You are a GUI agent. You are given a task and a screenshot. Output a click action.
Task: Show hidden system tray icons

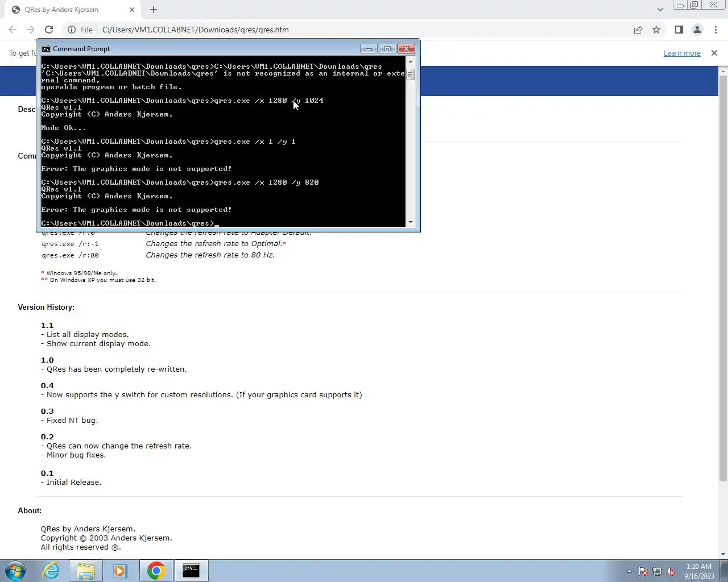pos(629,572)
